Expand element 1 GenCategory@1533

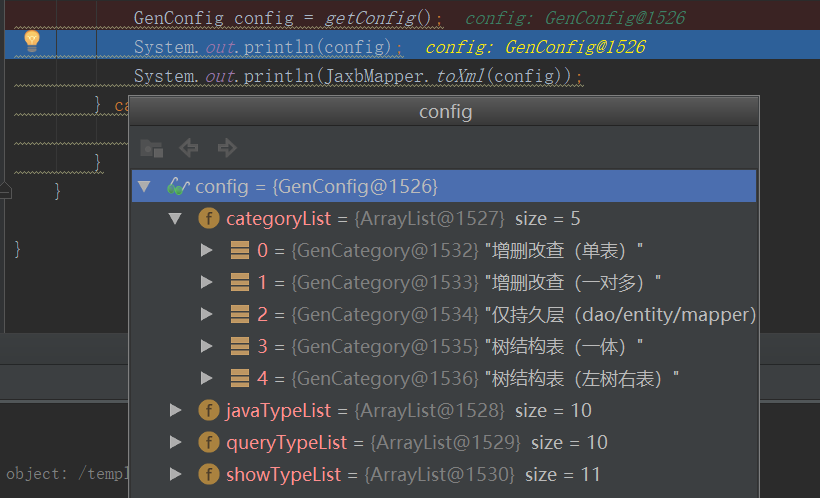[207, 282]
